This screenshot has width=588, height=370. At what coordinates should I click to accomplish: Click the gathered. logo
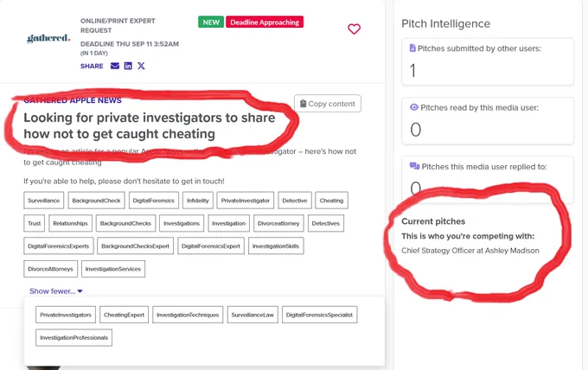[48, 38]
